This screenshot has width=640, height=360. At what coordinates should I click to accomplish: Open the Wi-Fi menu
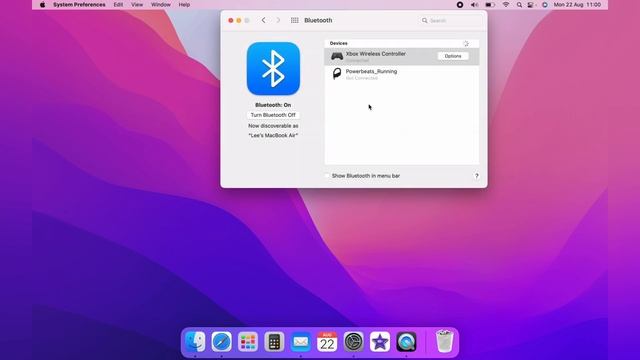(x=506, y=5)
